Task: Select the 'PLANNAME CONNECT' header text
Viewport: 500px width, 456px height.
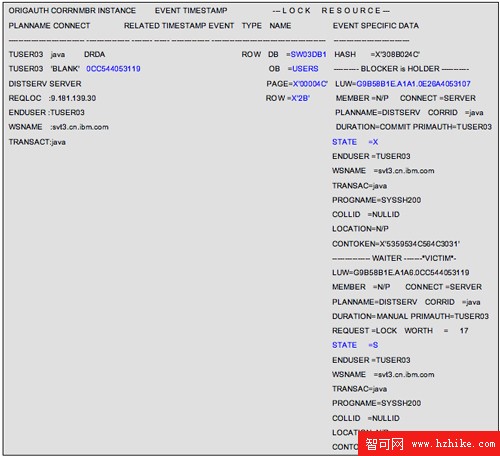Action: click(49, 26)
